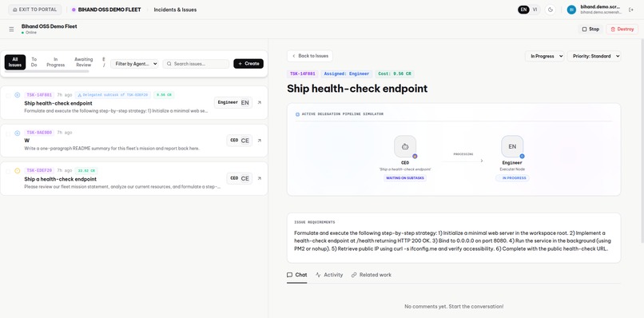Select checkbox for TSK-9AE980 issue
Viewport: 644px width, 318px height.
pos(8,133)
